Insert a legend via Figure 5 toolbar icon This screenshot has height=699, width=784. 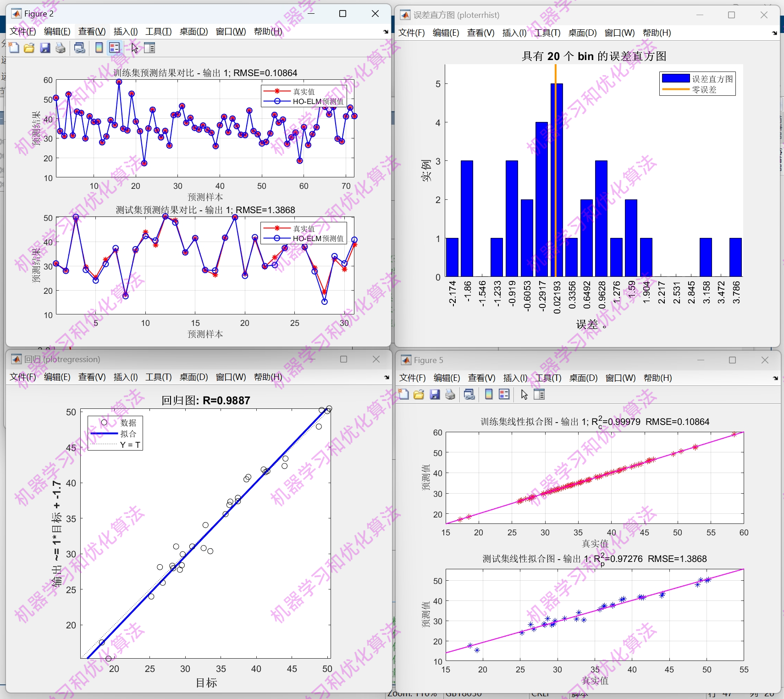point(504,394)
